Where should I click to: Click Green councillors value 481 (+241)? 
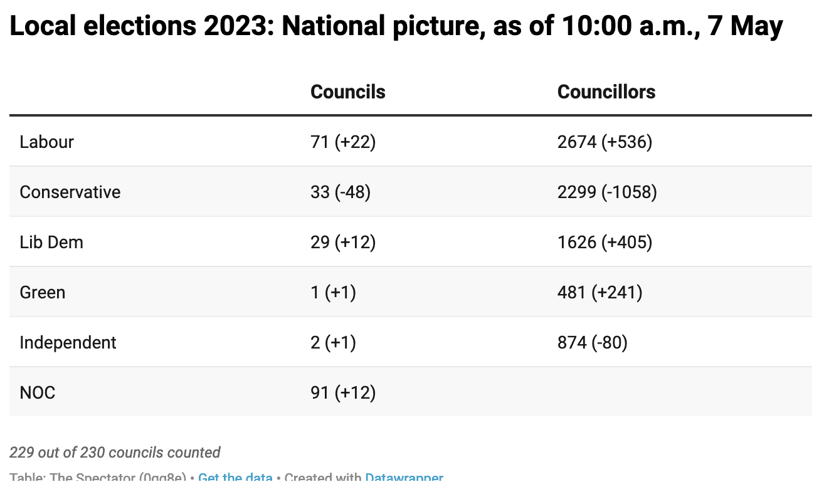[x=600, y=292]
